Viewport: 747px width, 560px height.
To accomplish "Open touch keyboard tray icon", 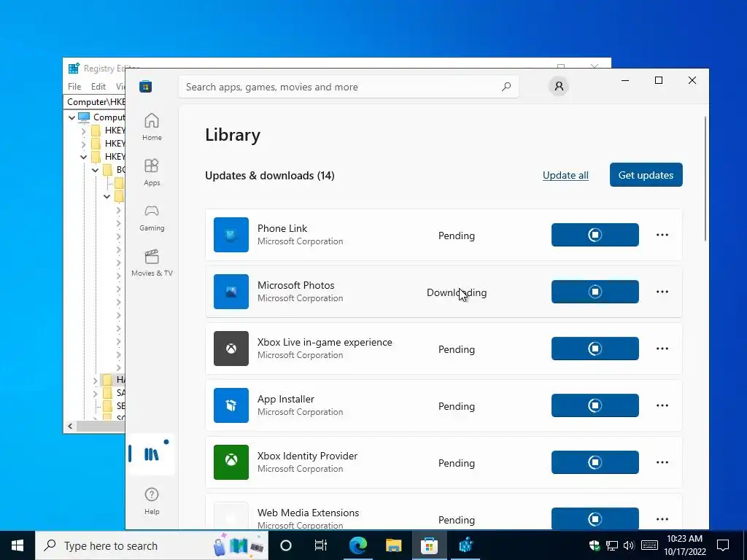I will (x=650, y=545).
